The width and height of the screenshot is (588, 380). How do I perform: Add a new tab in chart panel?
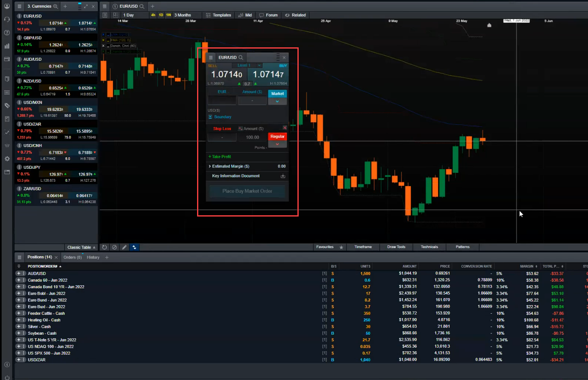point(153,6)
